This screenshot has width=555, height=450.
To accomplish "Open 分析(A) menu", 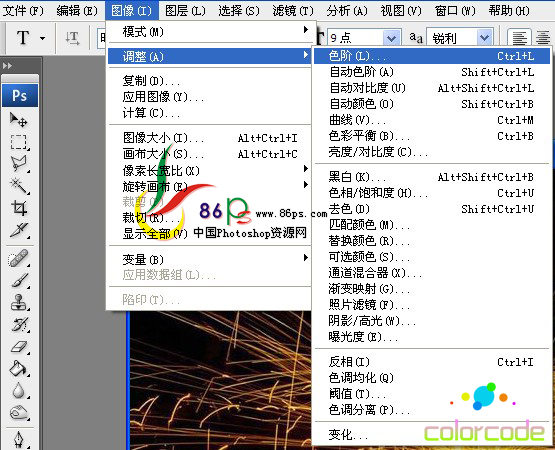I will pos(347,11).
